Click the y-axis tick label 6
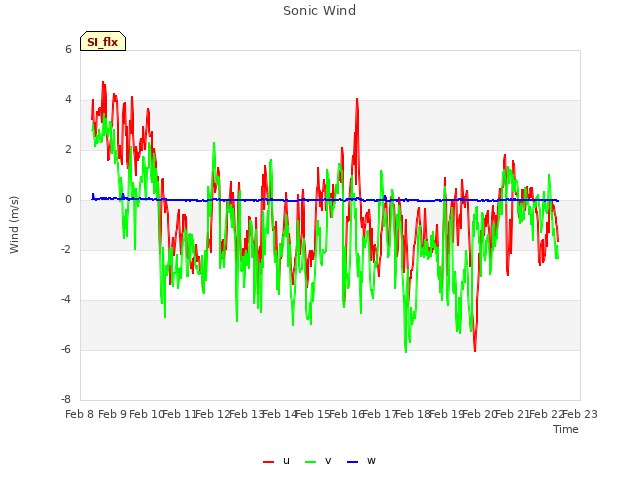Screen dimensions: 640x480 (x=68, y=49)
